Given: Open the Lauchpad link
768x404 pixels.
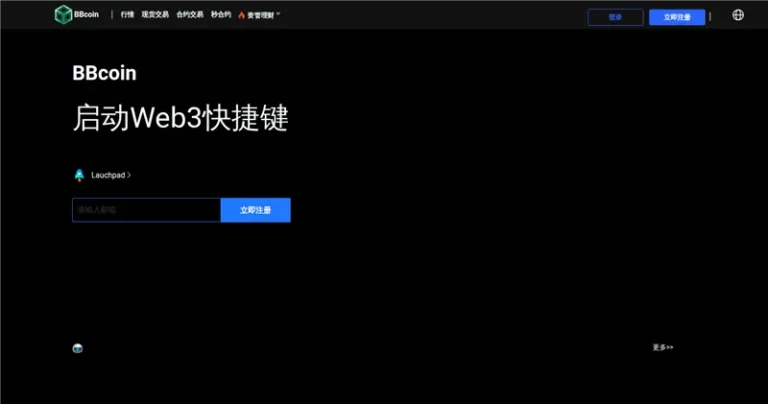Looking at the screenshot, I should click(x=107, y=175).
